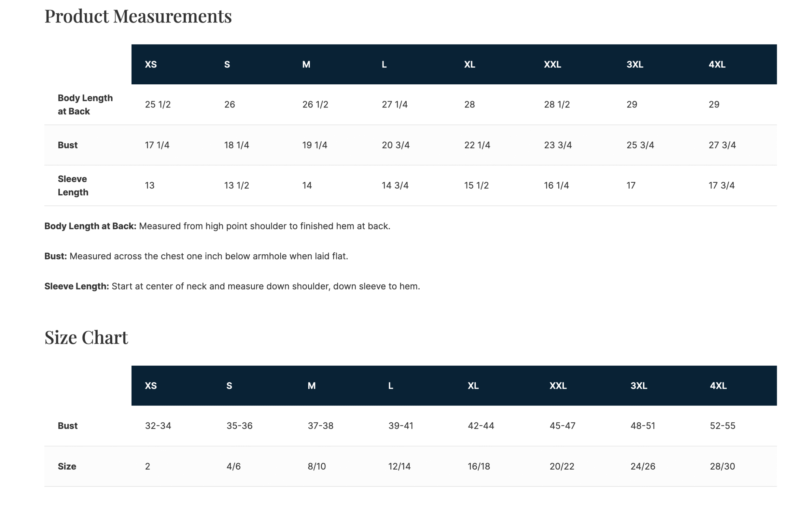Viewport: 812px width, 508px height.
Task: Select the 45-47 bust range cell
Action: (562, 426)
